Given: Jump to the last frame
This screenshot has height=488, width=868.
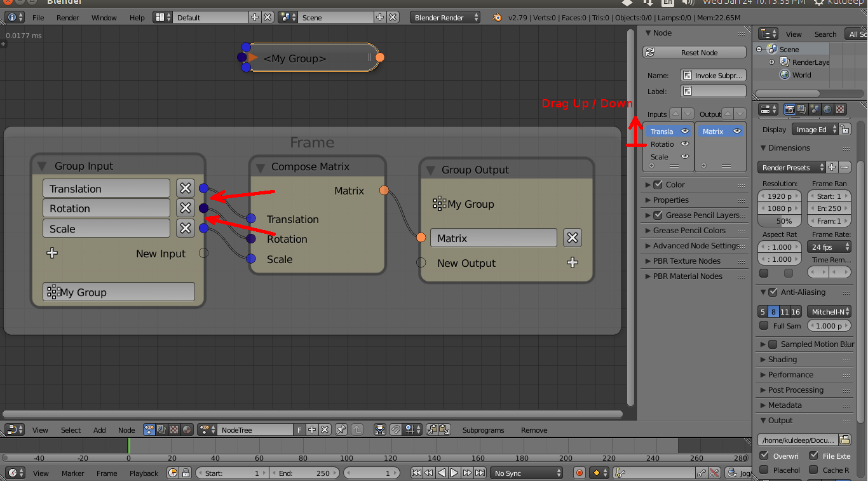Looking at the screenshot, I should [480, 473].
